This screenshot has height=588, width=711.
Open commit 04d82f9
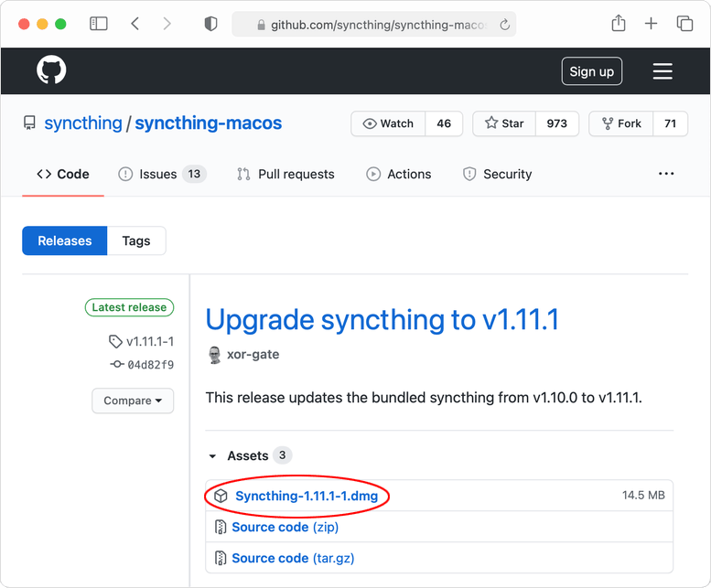151,365
